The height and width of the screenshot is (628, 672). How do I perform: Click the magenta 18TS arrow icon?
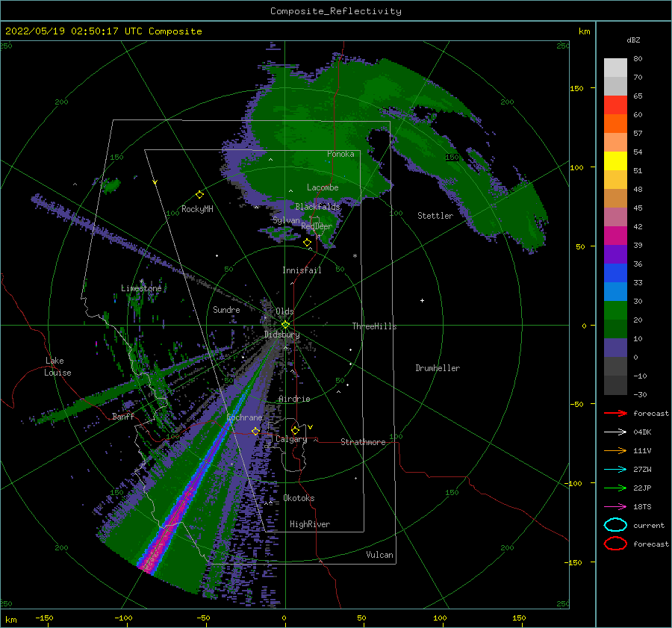click(x=615, y=506)
